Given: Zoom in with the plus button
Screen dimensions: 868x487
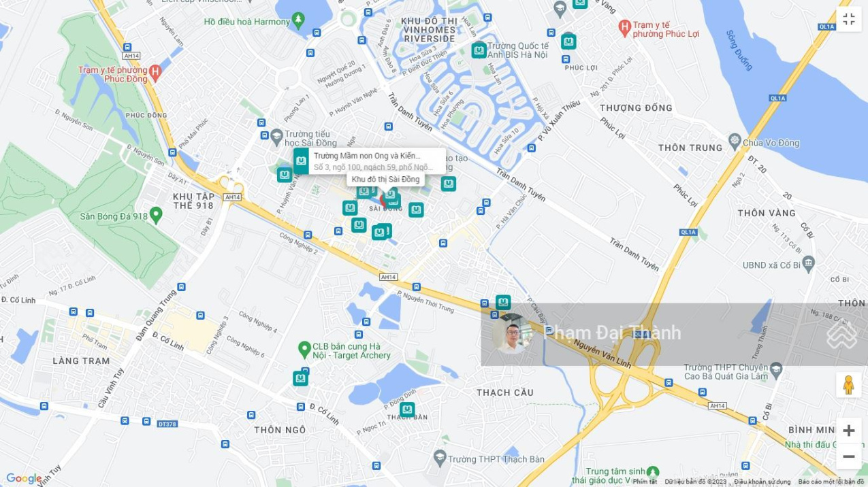Looking at the screenshot, I should click(x=848, y=431).
